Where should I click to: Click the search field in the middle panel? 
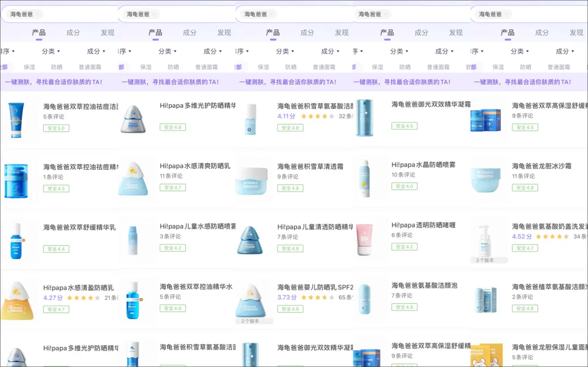click(295, 14)
